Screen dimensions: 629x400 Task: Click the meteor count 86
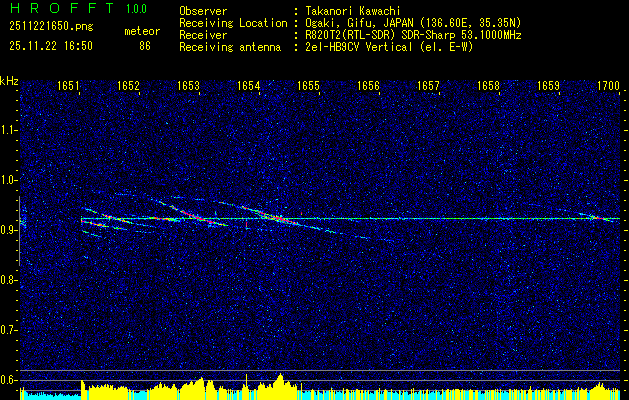click(145, 46)
